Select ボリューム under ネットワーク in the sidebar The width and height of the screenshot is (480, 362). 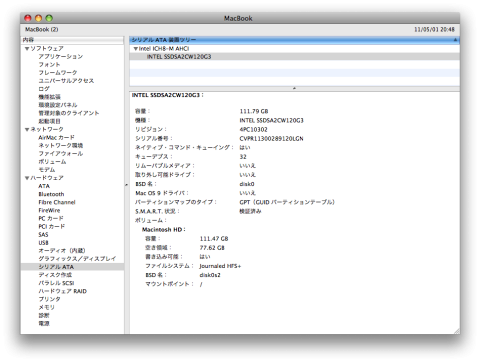pos(52,162)
